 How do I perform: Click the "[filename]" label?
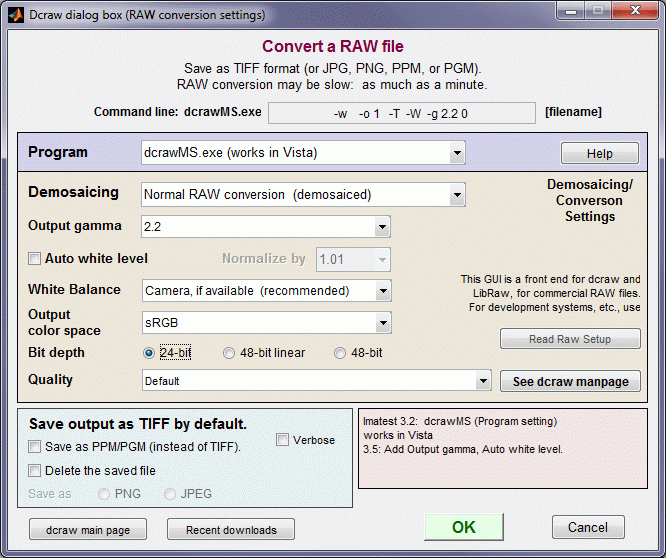click(573, 112)
